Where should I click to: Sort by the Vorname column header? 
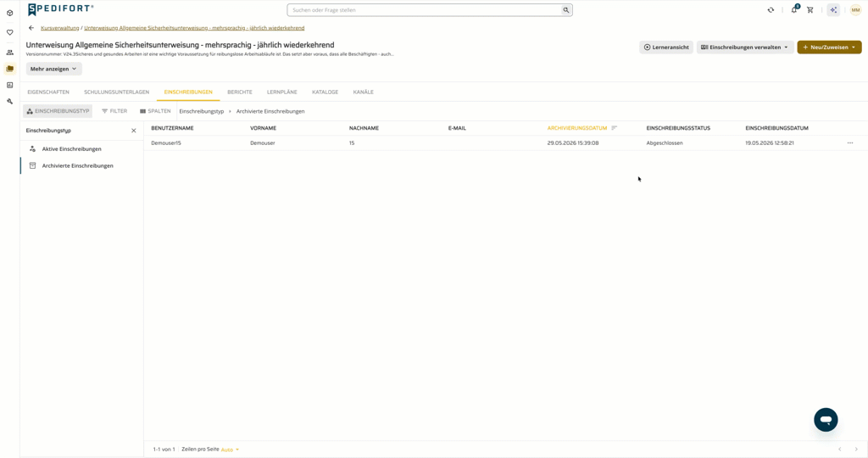[263, 128]
